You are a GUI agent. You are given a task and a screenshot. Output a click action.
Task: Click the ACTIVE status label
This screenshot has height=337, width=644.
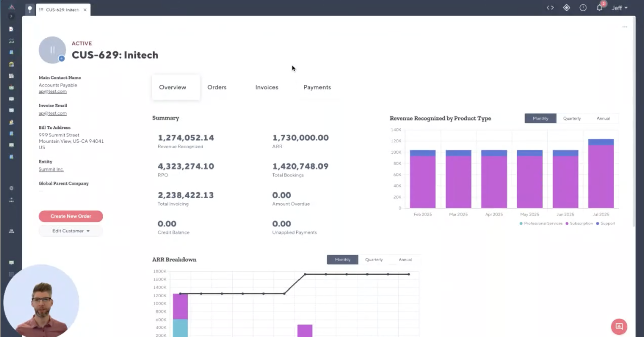coord(82,43)
